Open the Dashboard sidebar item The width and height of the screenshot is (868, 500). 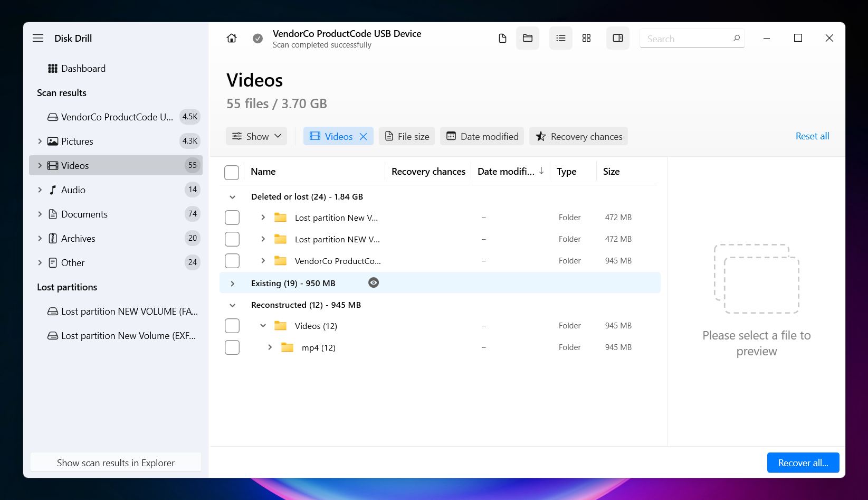[x=116, y=68]
